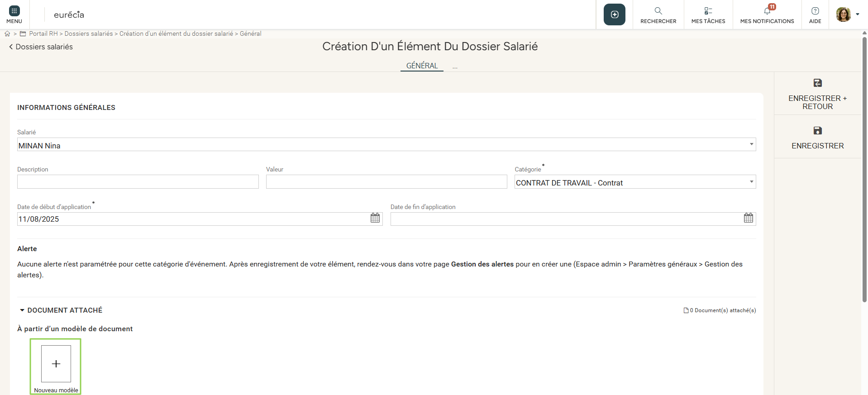Open the Aide help icon
The width and height of the screenshot is (868, 395).
pos(815,11)
